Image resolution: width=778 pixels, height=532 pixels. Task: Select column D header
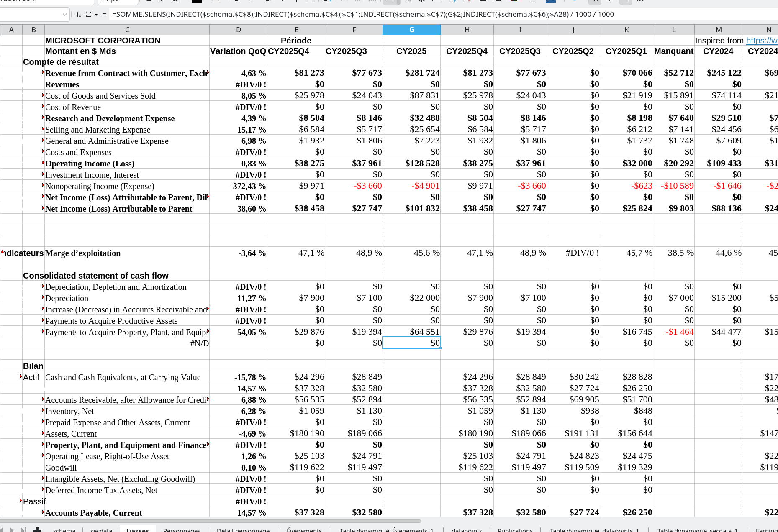(238, 30)
